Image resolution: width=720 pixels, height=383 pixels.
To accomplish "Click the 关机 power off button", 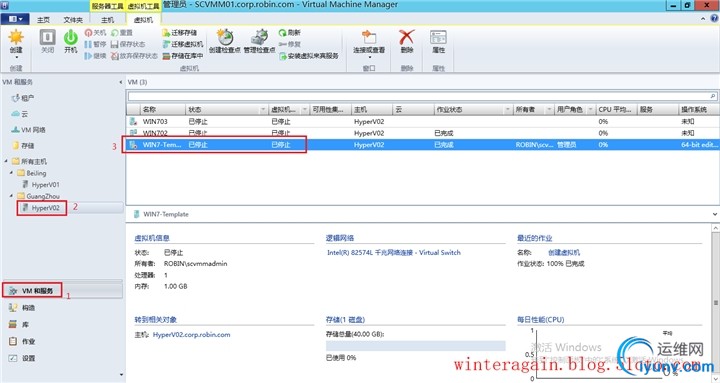I will point(95,33).
